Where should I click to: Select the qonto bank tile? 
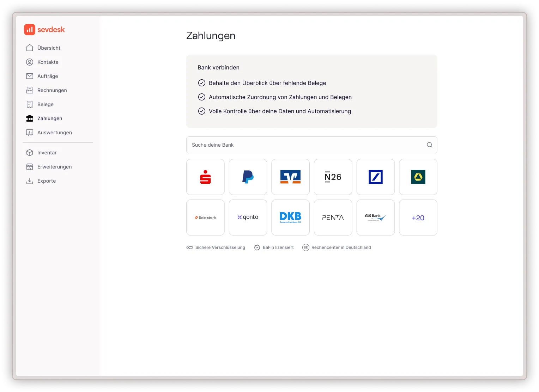click(248, 218)
